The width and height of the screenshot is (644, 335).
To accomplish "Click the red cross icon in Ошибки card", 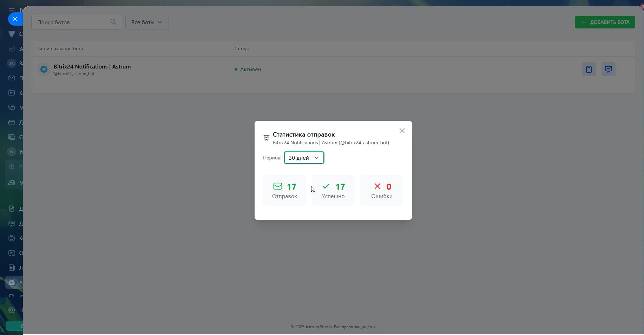I will pyautogui.click(x=377, y=186).
